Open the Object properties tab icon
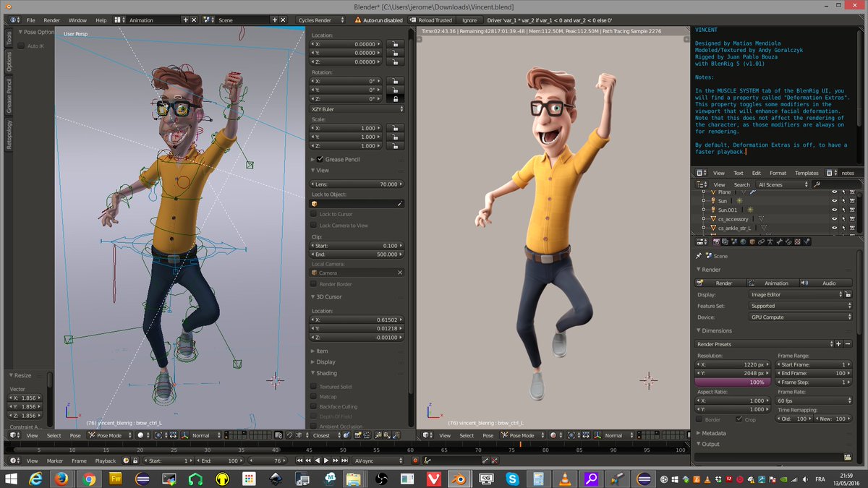Screen dimensions: 868x488 [x=752, y=242]
